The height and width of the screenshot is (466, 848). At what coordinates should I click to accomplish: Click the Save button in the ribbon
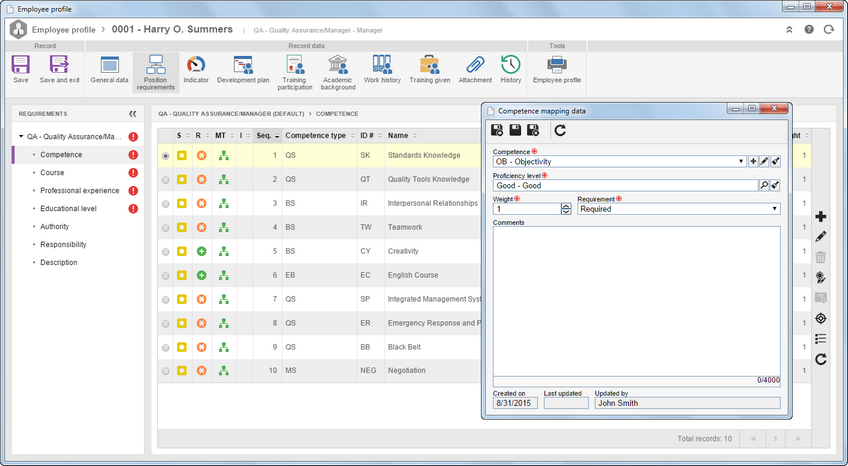tap(21, 69)
